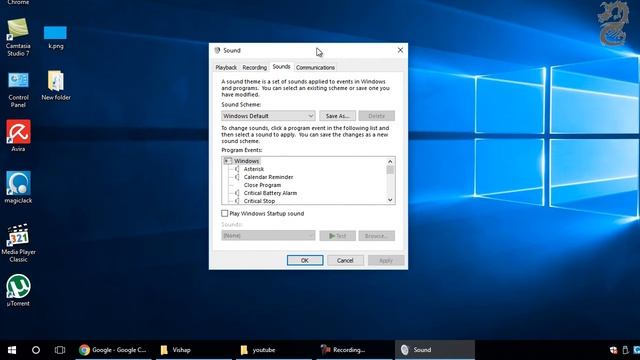
Task: Open Control Panel desktop icon
Action: tap(18, 89)
